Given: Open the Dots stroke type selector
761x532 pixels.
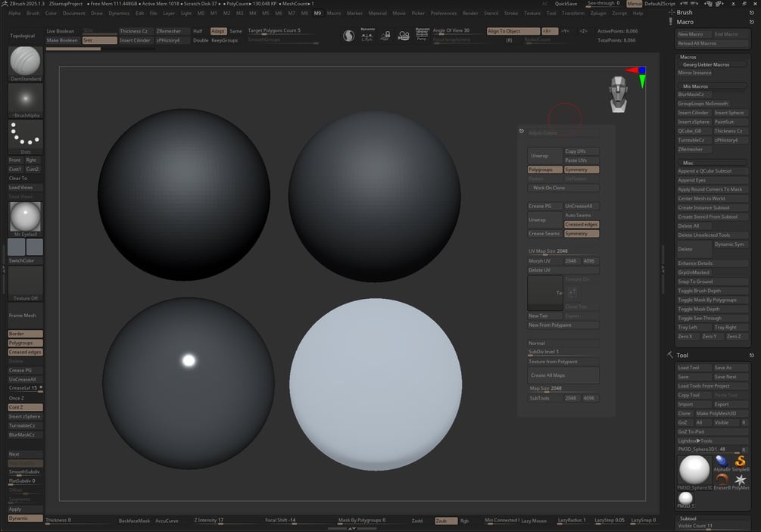Looking at the screenshot, I should (x=25, y=137).
